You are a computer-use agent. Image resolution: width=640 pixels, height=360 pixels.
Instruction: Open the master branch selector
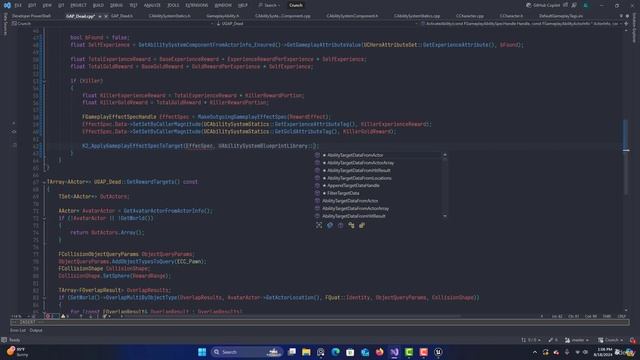click(x=577, y=340)
